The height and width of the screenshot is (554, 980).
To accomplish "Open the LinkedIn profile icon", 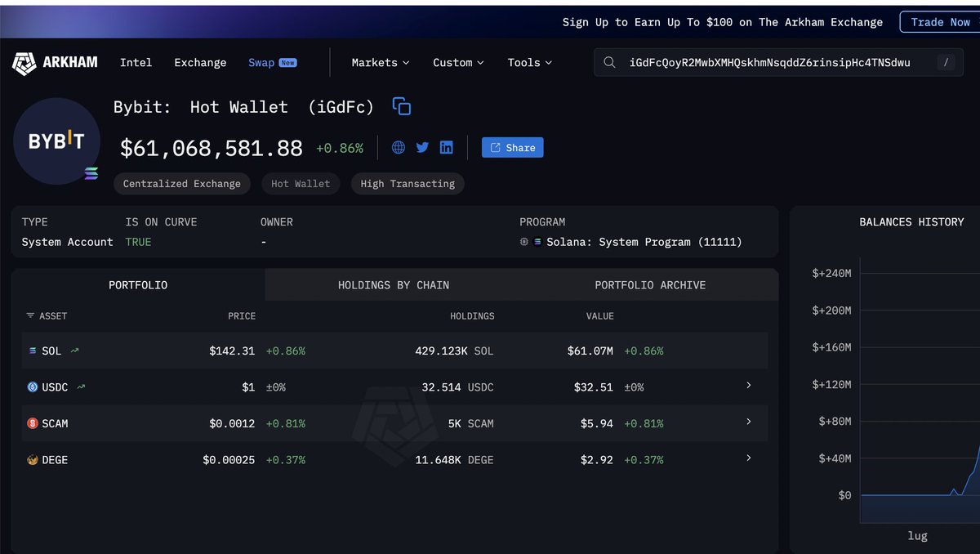I will click(446, 147).
